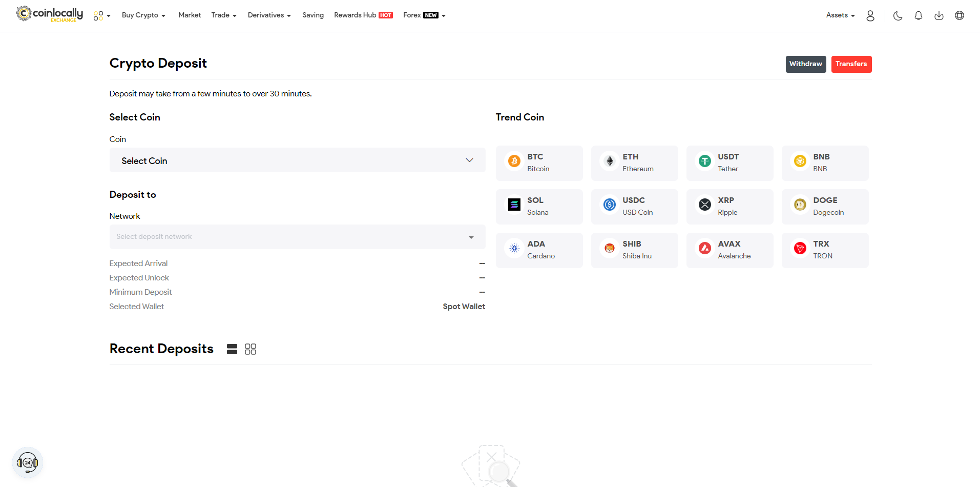Screen dimensions: 980x487
Task: Click the HOT badge on Rewards Hub
Action: coord(386,15)
